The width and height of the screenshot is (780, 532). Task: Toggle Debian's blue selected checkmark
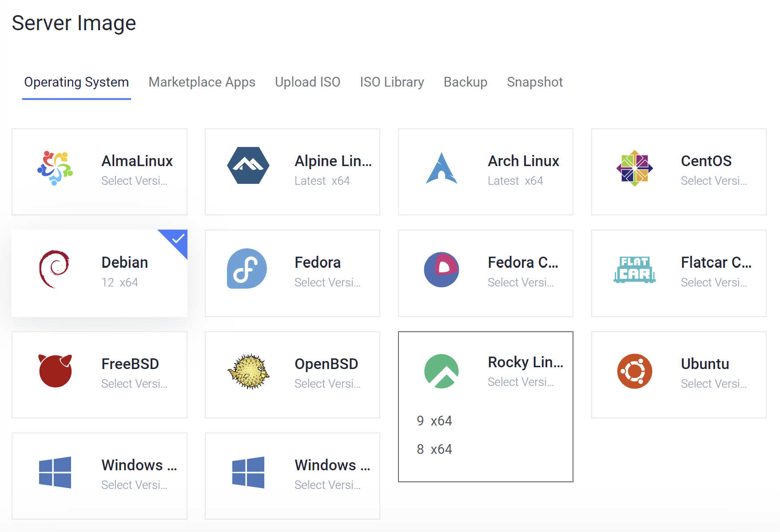[177, 240]
